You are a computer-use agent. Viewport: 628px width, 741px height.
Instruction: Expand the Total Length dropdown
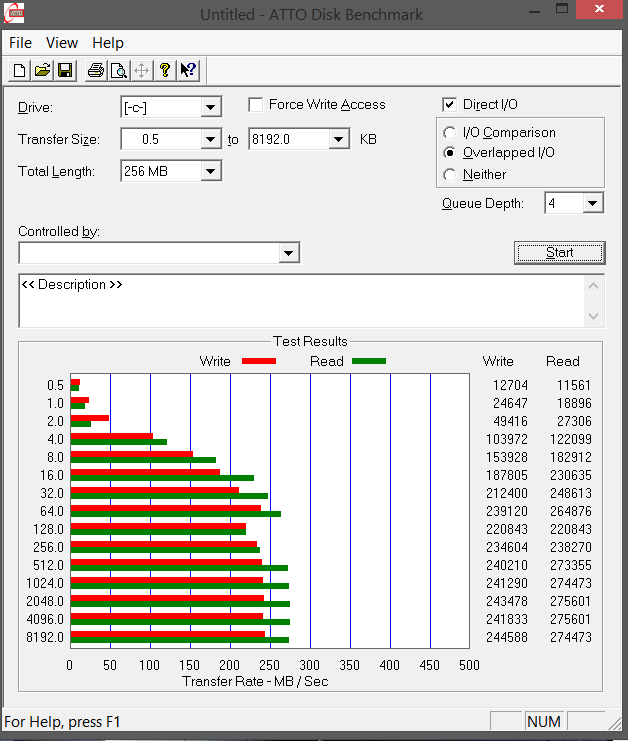pyautogui.click(x=210, y=171)
